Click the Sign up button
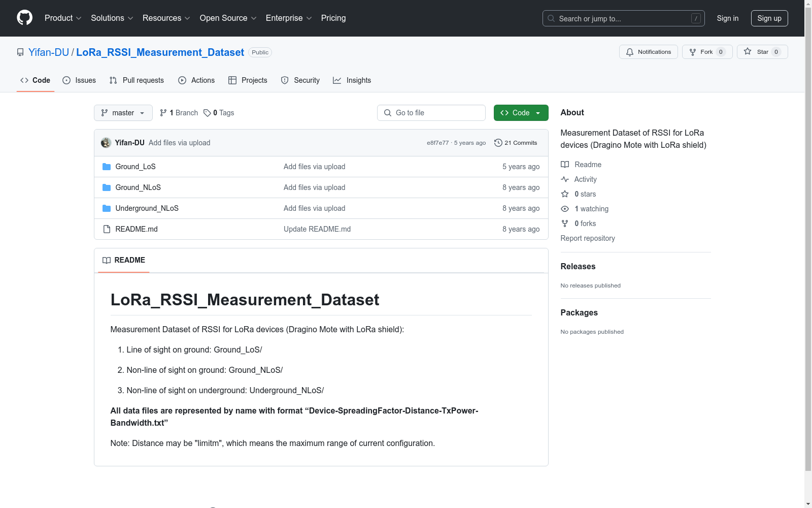The image size is (812, 508). (769, 18)
